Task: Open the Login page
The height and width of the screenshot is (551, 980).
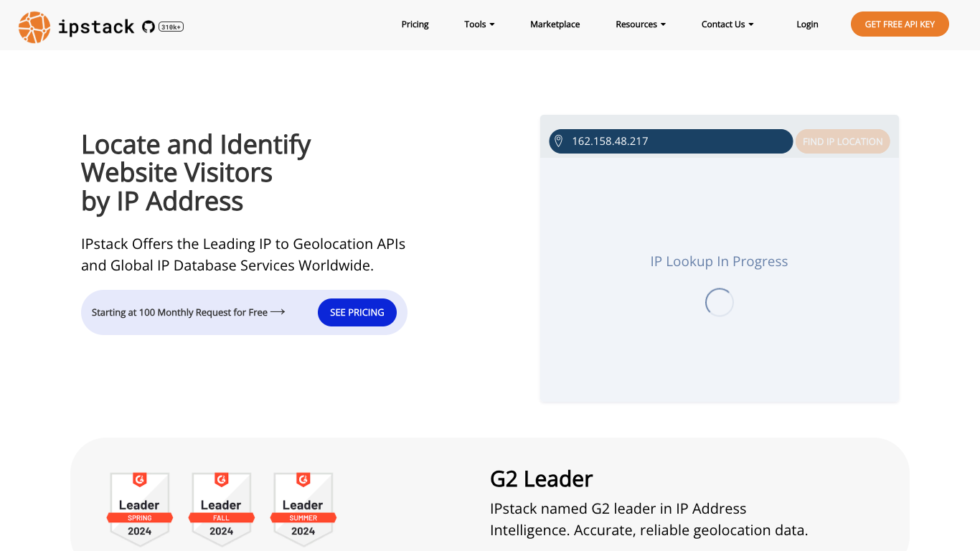Action: tap(807, 24)
